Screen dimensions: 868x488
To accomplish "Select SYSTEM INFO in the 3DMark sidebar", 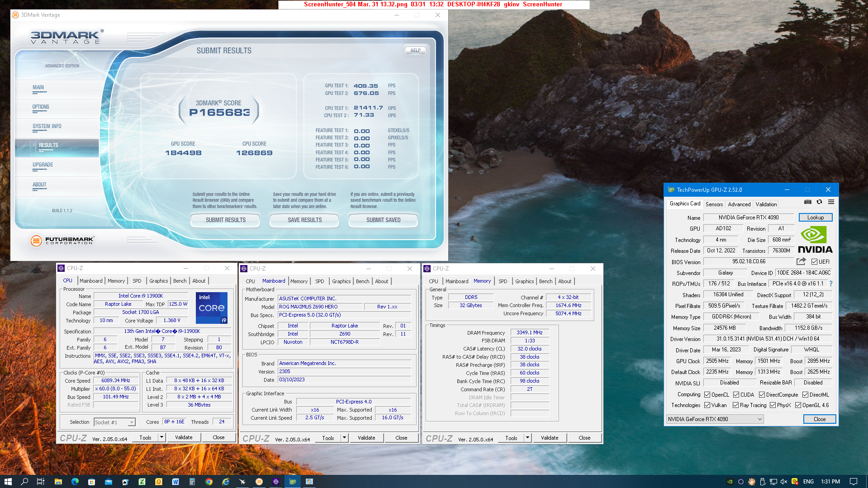I will [x=57, y=128].
